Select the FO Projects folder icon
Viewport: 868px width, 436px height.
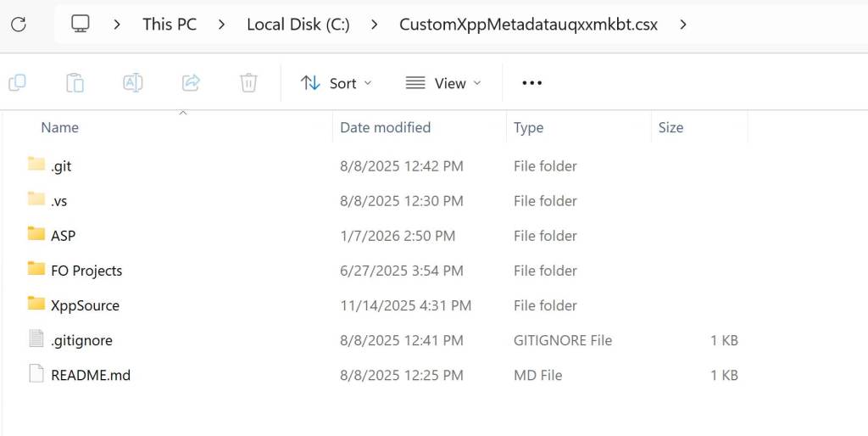(36, 270)
